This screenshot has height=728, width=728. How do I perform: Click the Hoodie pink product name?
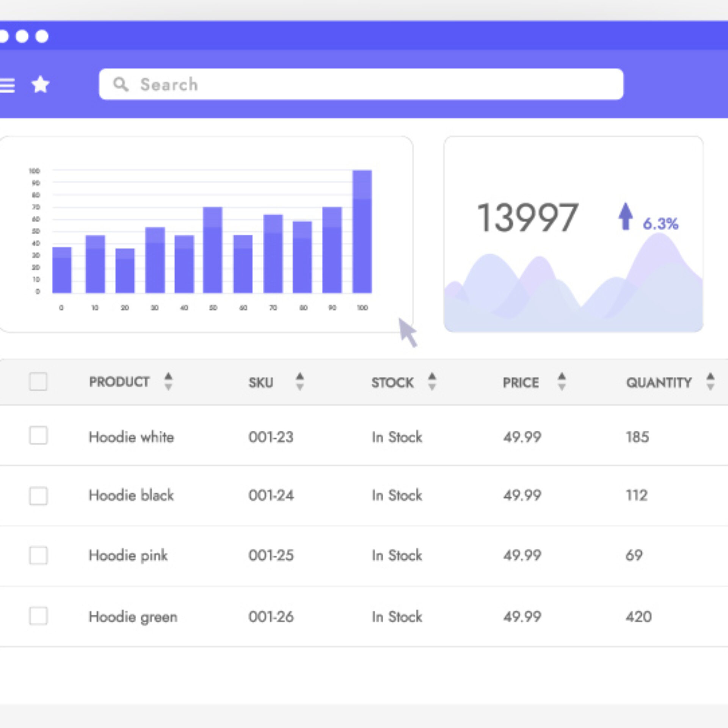pos(128,556)
